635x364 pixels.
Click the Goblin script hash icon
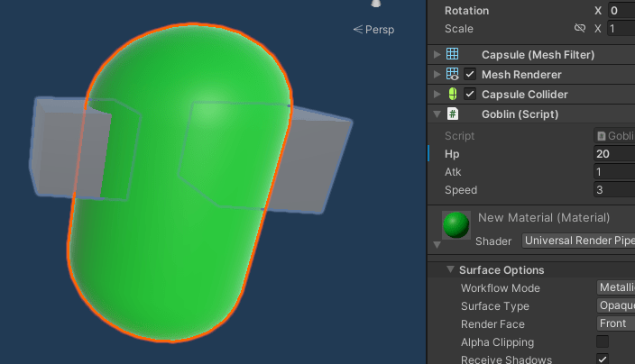tap(453, 114)
